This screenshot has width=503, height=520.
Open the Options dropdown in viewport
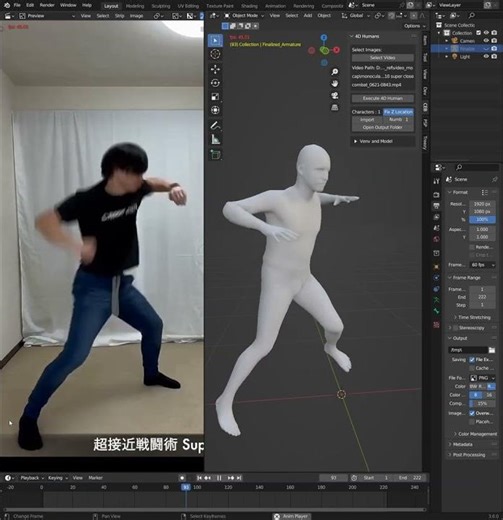414,26
